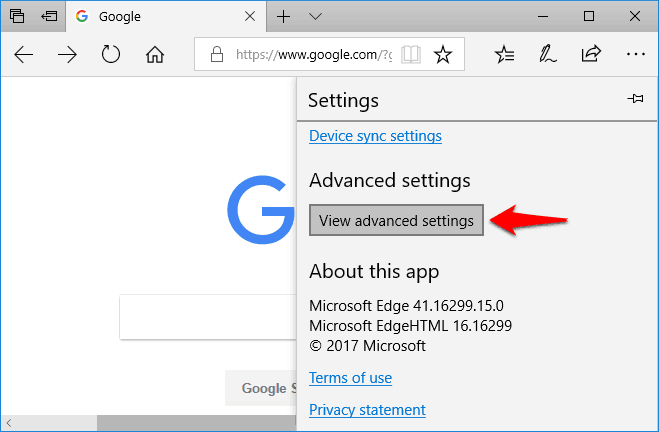
Task: Select the Google tab
Action: point(166,16)
